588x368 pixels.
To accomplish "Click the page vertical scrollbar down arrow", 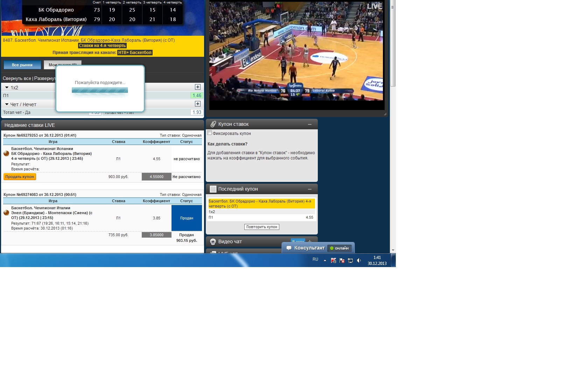I will 393,250.
